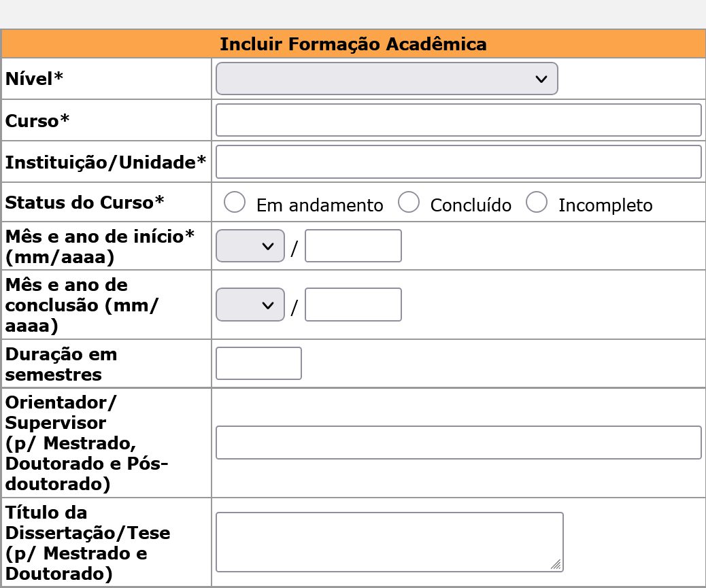Image resolution: width=706 pixels, height=588 pixels.
Task: Open the Nível dropdown
Action: 386,79
